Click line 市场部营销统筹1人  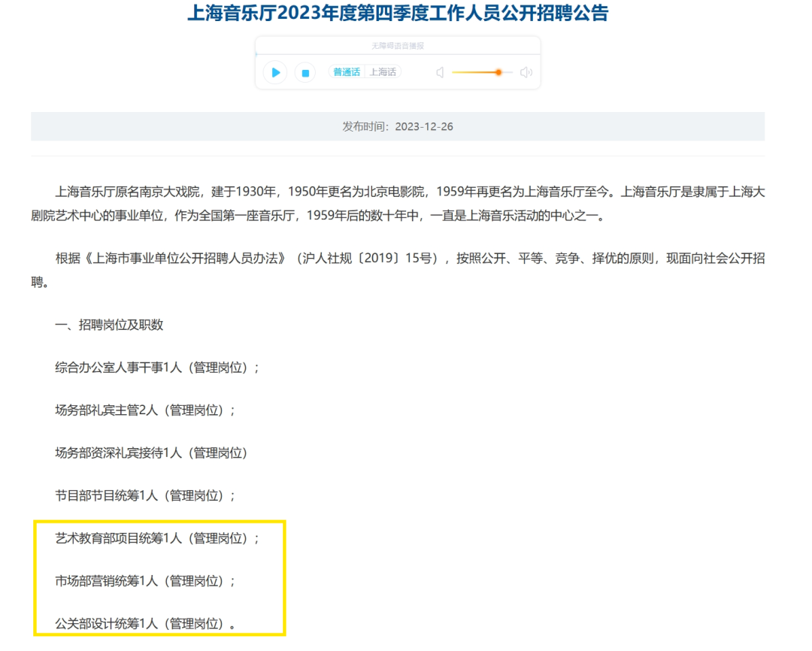click(x=145, y=581)
